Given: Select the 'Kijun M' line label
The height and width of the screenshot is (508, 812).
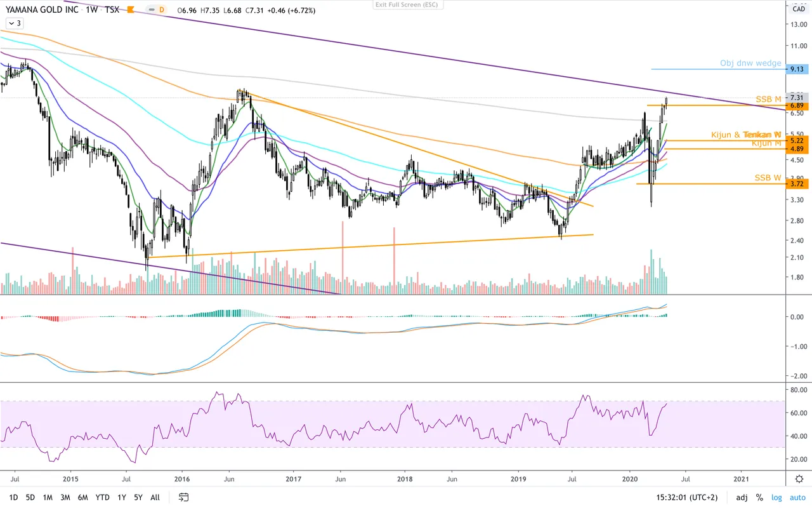Looking at the screenshot, I should (766, 143).
